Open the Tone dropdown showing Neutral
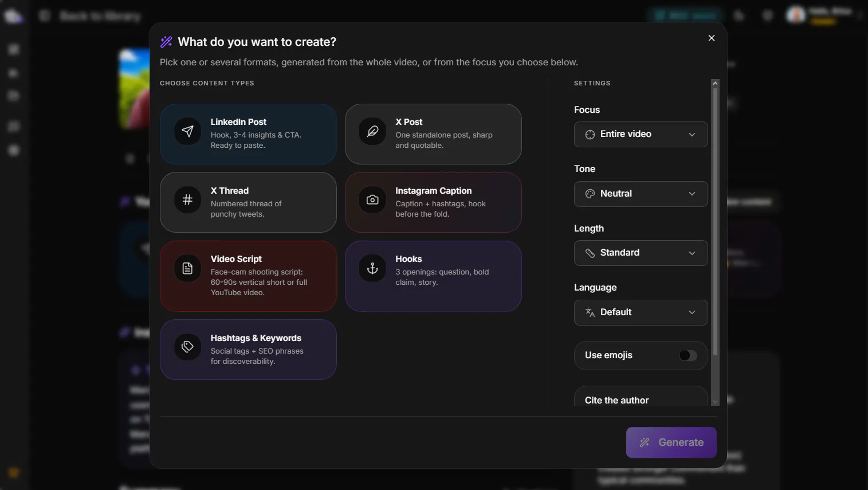Viewport: 868px width, 490px height. click(641, 194)
